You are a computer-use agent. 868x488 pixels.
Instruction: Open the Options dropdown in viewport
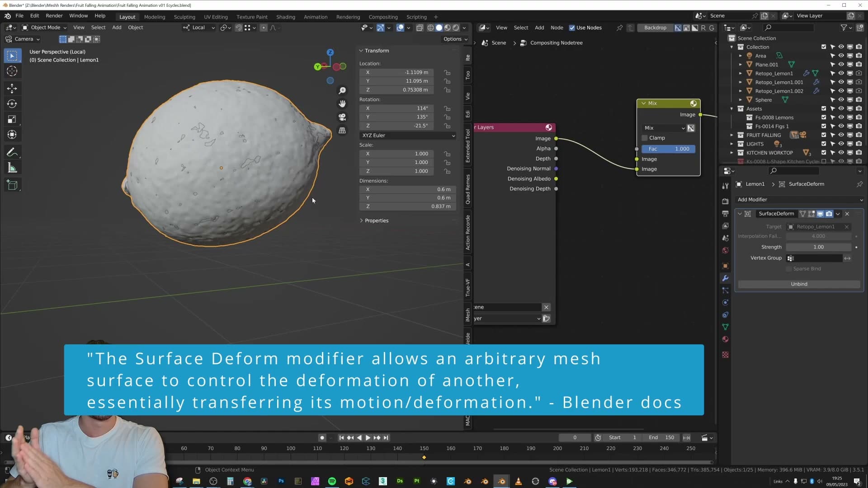pos(455,39)
